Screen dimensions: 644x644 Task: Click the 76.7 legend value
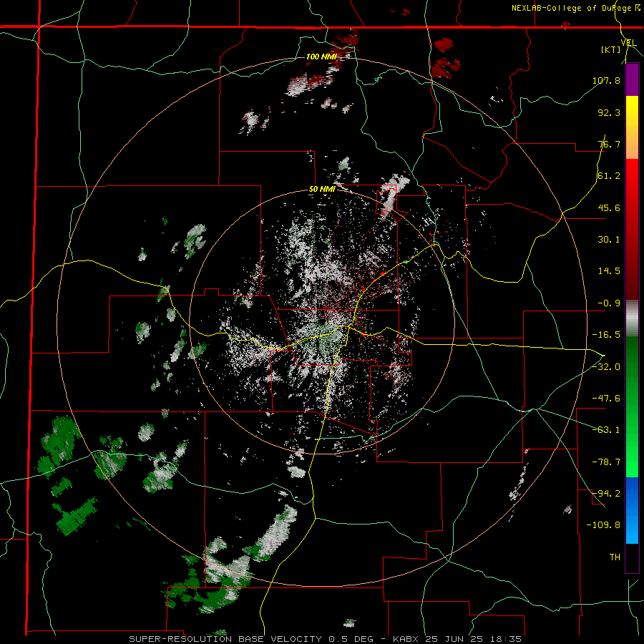(609, 144)
